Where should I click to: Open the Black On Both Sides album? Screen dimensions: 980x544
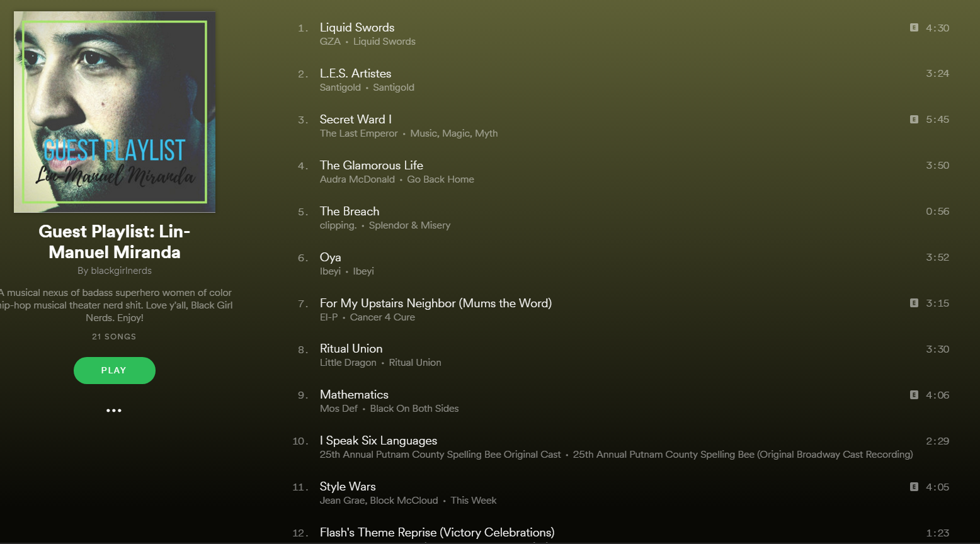414,409
